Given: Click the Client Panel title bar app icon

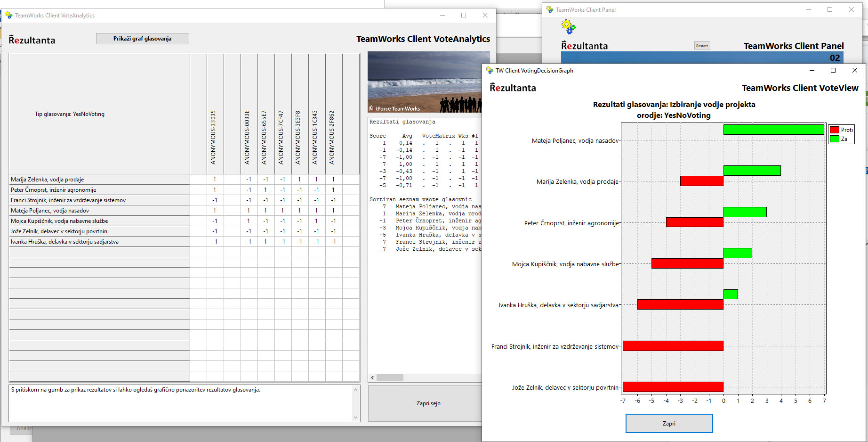Looking at the screenshot, I should click(x=550, y=9).
